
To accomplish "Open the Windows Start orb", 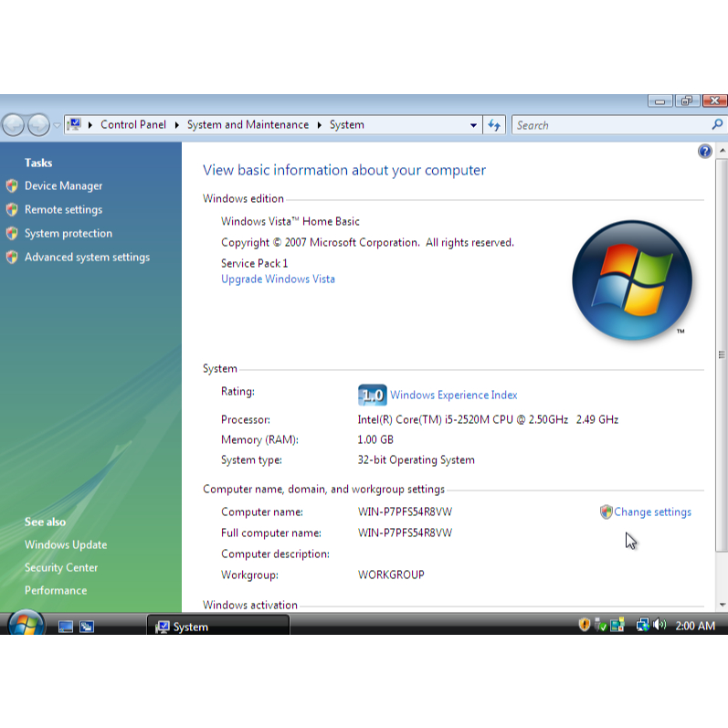I will click(26, 624).
